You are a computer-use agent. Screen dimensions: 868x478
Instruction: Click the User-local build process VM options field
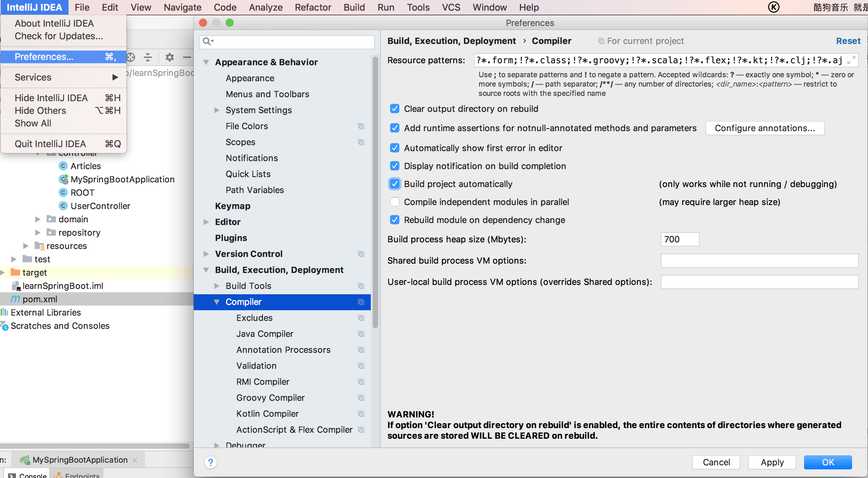pyautogui.click(x=759, y=282)
